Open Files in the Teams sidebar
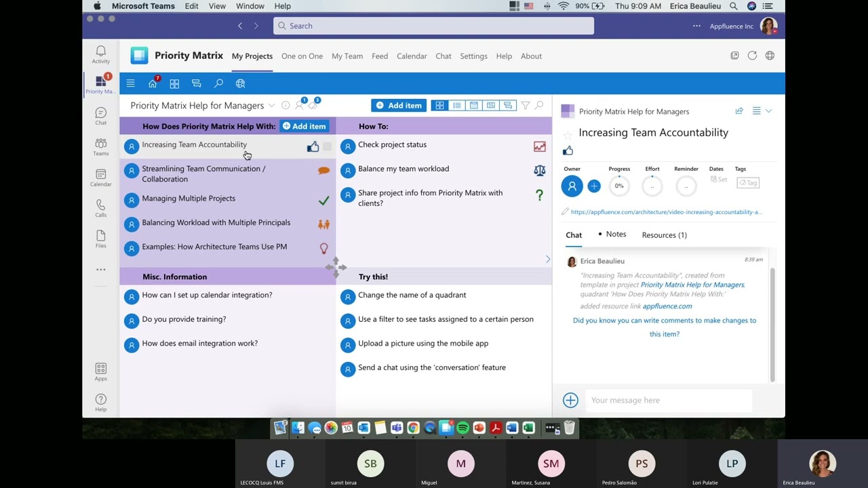 click(100, 239)
